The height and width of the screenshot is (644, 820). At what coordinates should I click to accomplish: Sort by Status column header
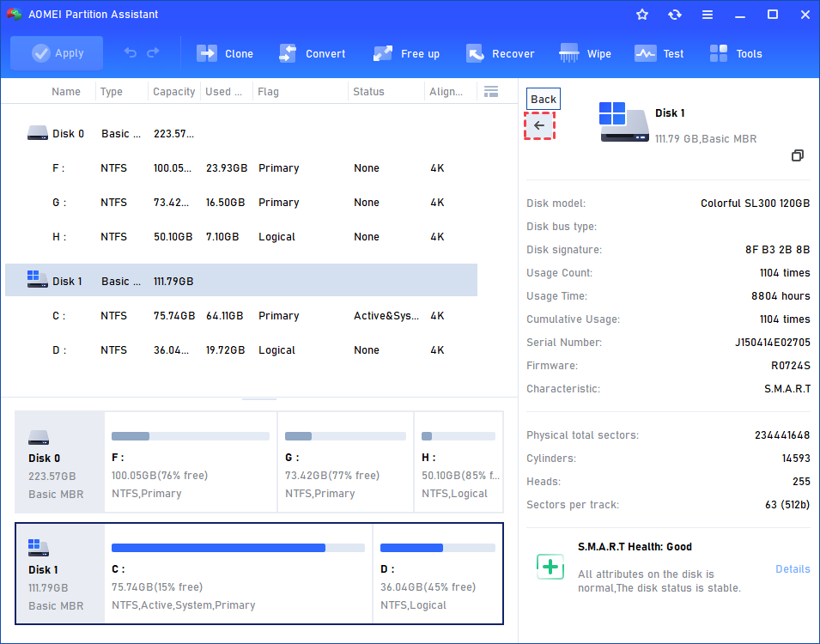368,92
